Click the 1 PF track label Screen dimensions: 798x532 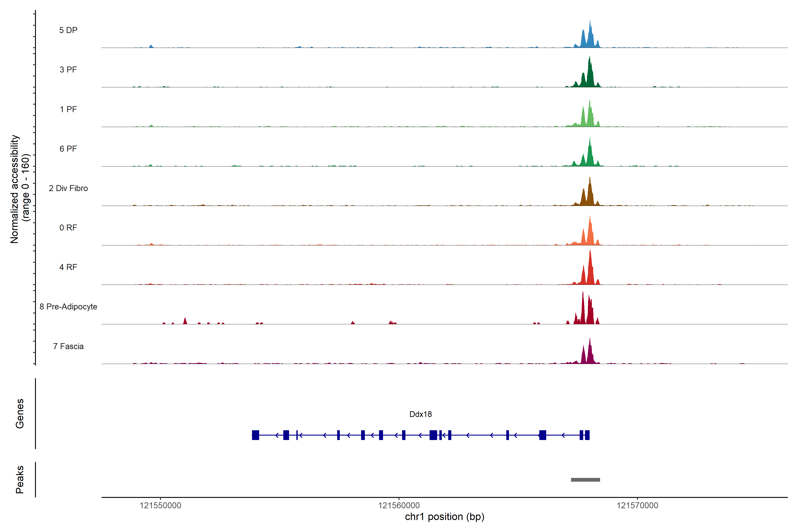[68, 109]
